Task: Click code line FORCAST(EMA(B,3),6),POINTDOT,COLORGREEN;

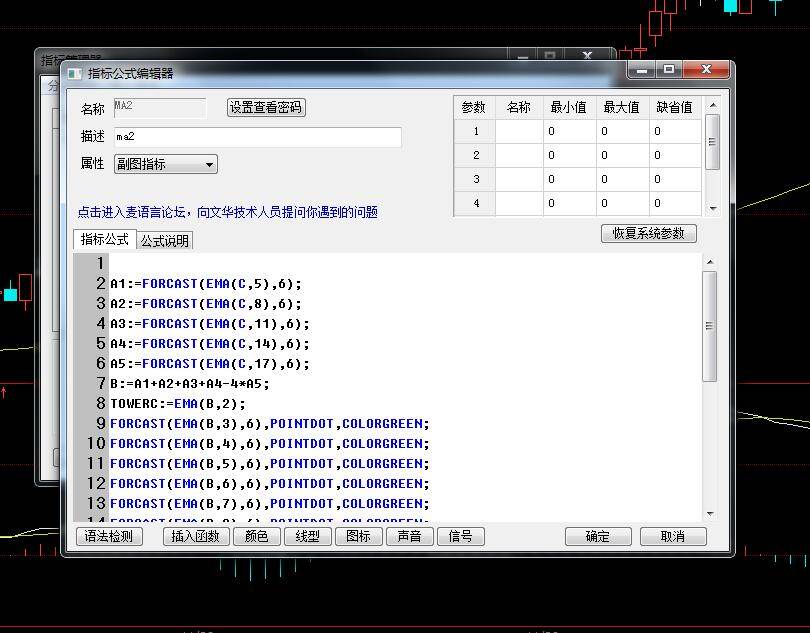Action: pyautogui.click(x=270, y=424)
